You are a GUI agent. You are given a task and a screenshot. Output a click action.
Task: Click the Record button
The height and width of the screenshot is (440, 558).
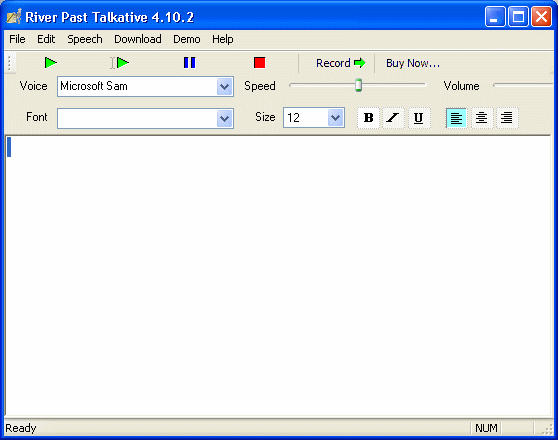pos(341,63)
